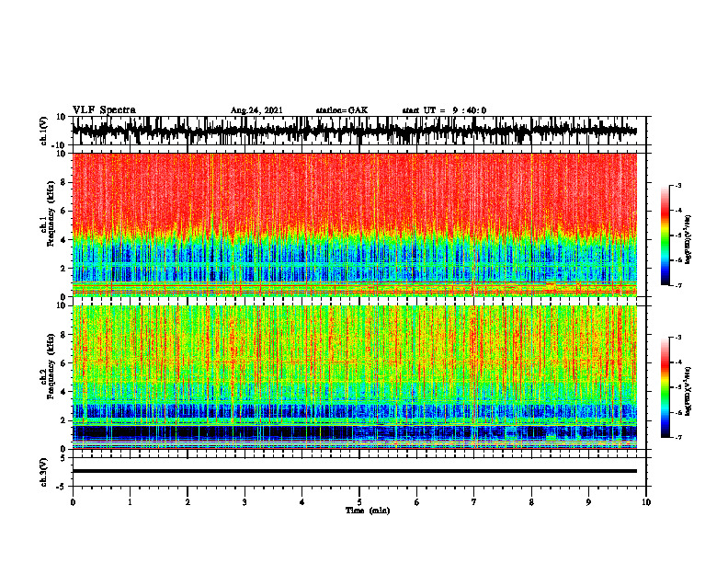
Task: Click the ch.1 voltage waveform panel
Action: pos(359,131)
